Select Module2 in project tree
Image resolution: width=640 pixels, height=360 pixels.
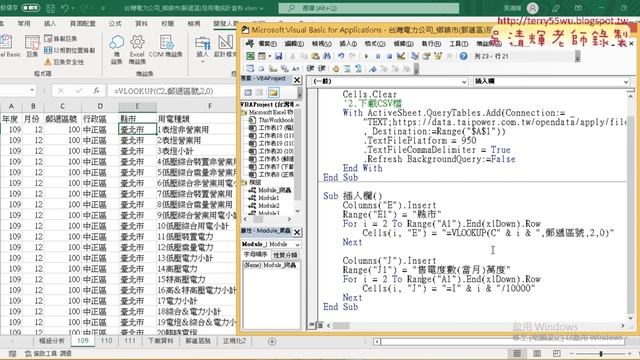(x=269, y=206)
